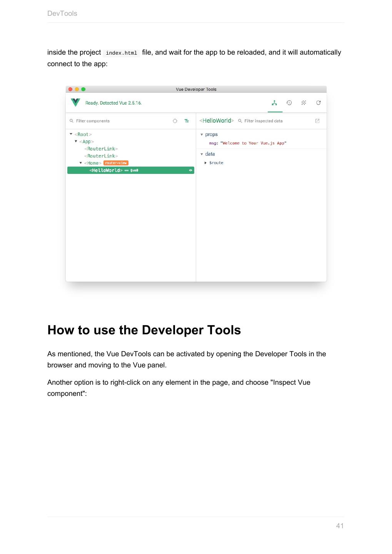Click the open in editor icon
The image size is (392, 554).
pyautogui.click(x=317, y=121)
